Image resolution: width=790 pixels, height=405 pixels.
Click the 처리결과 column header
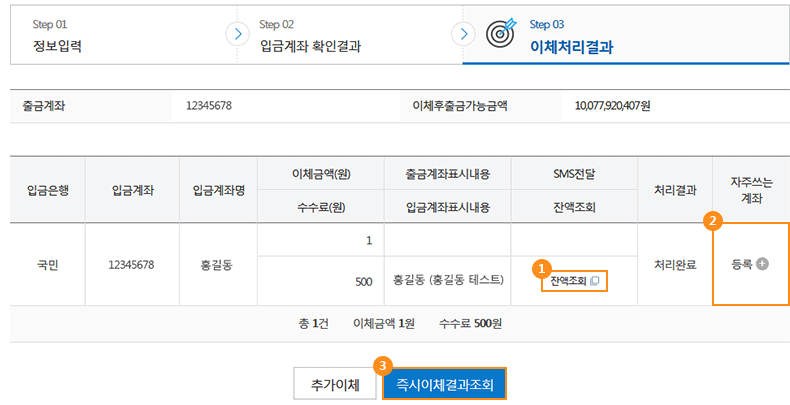click(675, 190)
